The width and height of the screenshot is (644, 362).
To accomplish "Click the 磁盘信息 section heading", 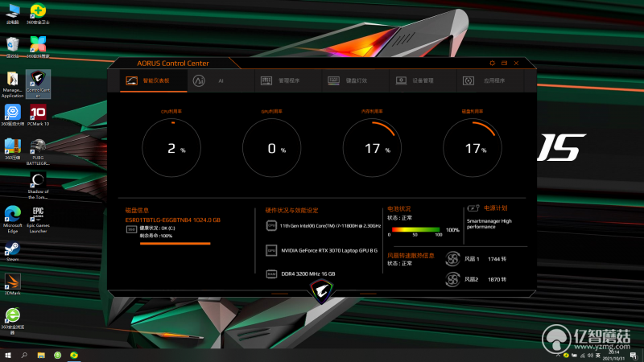I will (x=137, y=210).
